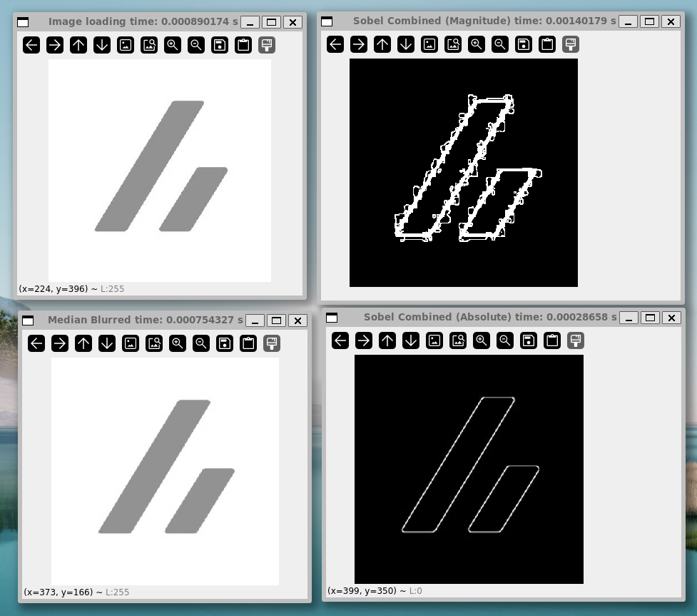
Task: Open properties panel in Median Blurred window
Action: coord(272,343)
